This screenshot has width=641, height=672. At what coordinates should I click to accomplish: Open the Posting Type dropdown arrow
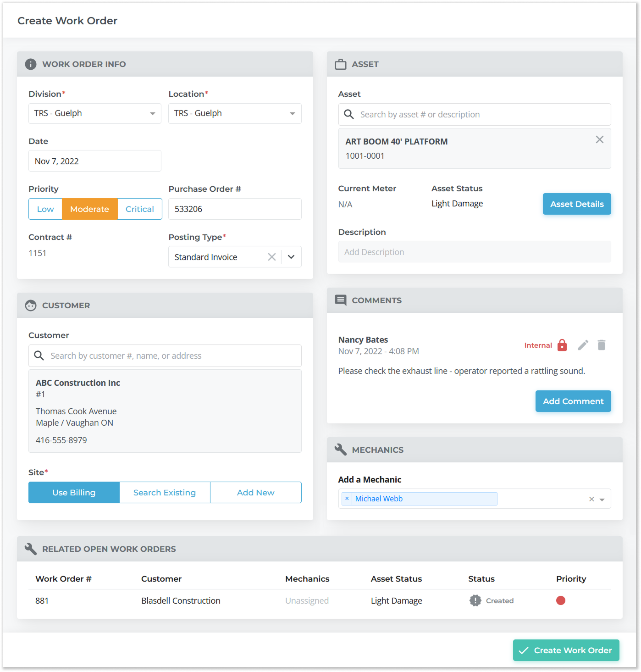coord(291,257)
